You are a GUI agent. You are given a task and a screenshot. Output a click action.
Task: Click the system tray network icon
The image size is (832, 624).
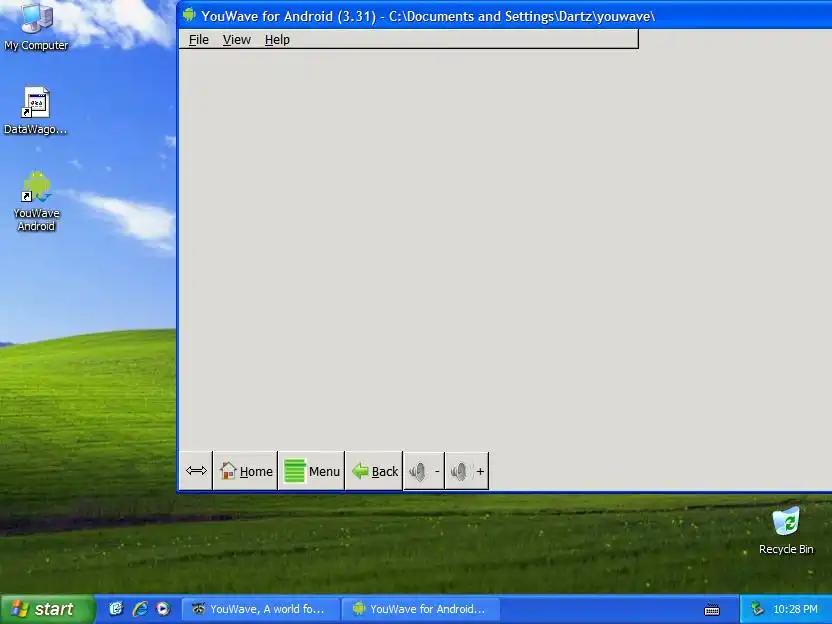[757, 609]
